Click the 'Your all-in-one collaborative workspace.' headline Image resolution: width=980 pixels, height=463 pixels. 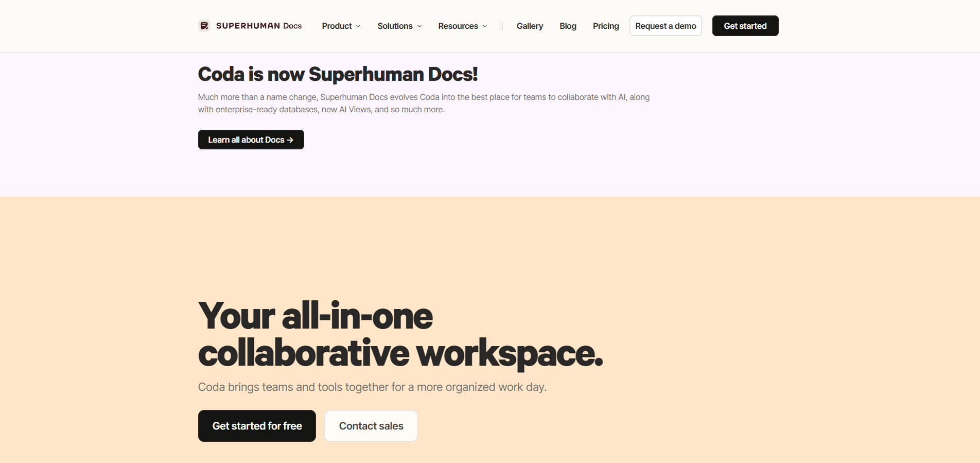point(400,334)
